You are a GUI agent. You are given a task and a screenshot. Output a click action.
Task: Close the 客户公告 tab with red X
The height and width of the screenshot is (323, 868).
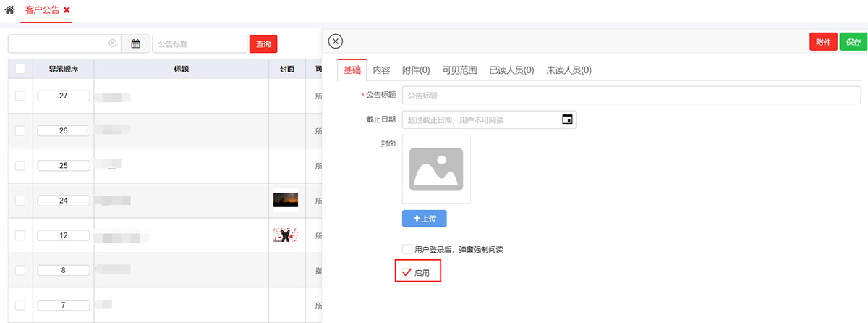[x=67, y=10]
